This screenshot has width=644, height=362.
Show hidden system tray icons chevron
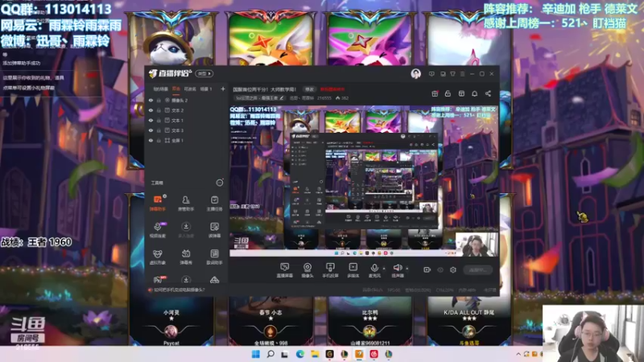tap(518, 354)
